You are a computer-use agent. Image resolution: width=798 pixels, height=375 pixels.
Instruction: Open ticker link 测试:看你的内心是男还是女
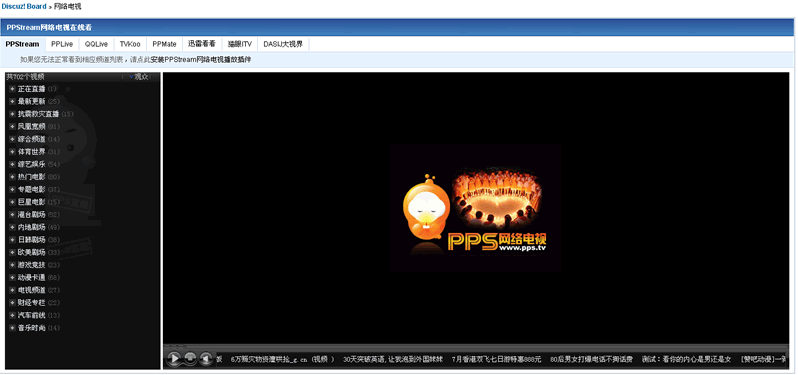(x=686, y=359)
